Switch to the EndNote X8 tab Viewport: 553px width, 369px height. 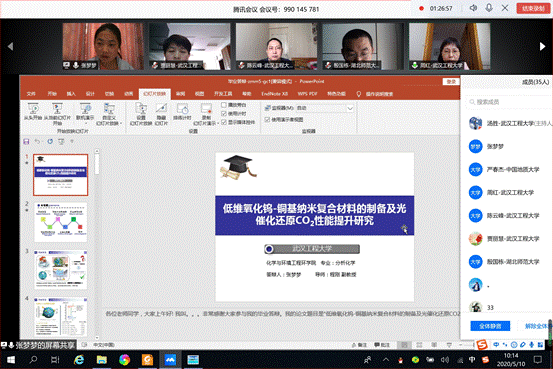point(274,93)
